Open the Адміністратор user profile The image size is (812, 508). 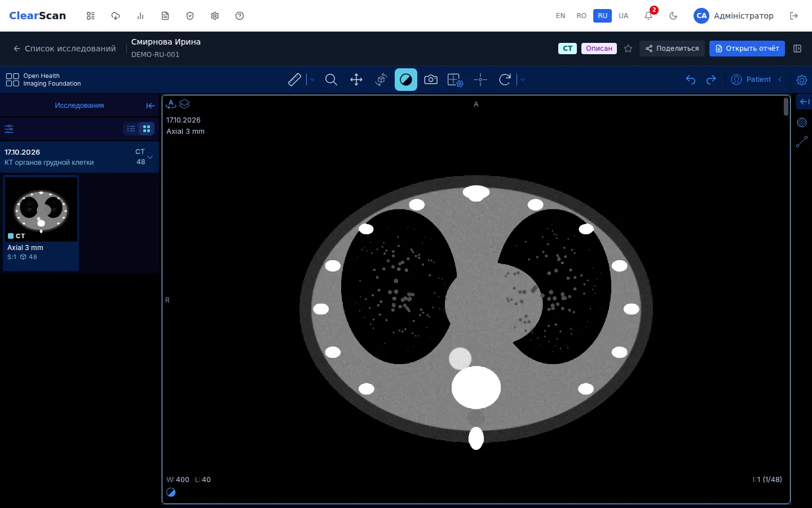734,16
